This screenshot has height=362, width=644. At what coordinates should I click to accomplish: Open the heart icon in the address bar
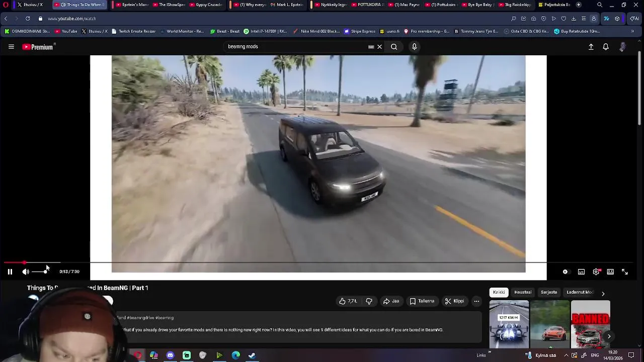coord(563,19)
